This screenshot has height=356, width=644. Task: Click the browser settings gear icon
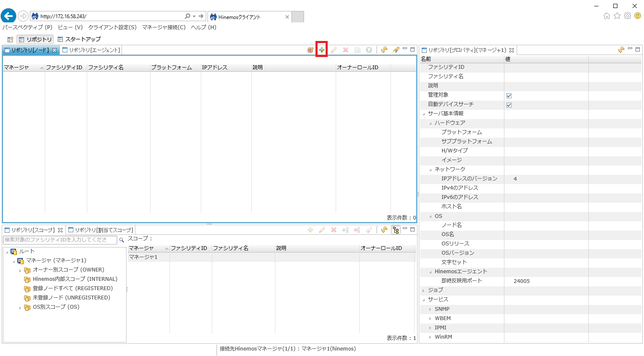tap(628, 16)
